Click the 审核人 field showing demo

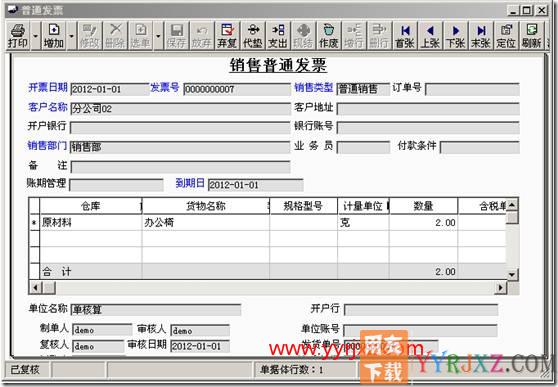(x=200, y=330)
